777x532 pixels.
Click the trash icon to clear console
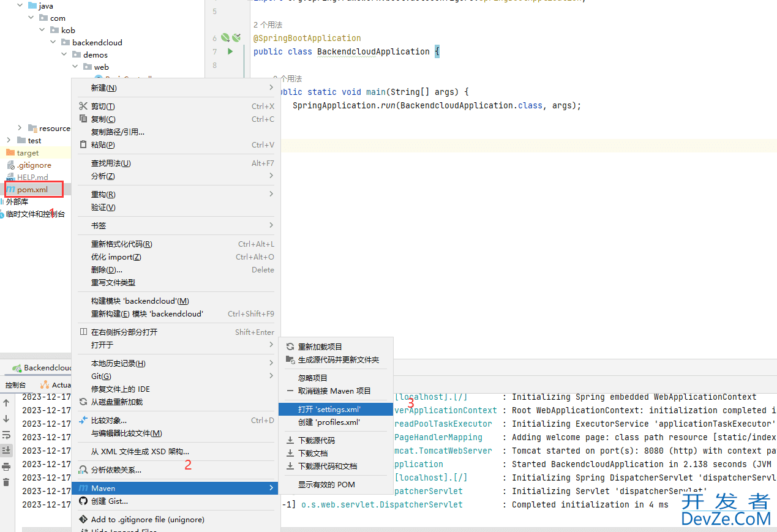coord(6,482)
